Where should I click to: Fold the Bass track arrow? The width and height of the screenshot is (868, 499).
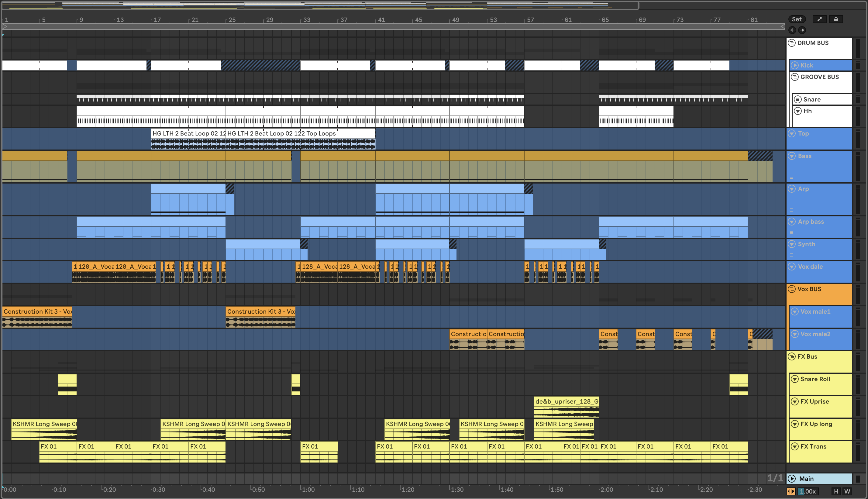pos(792,156)
